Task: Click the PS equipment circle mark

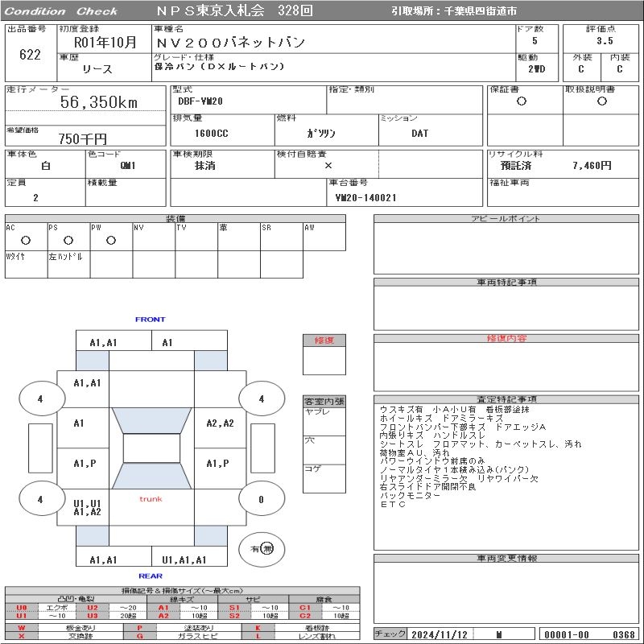Action: point(68,241)
